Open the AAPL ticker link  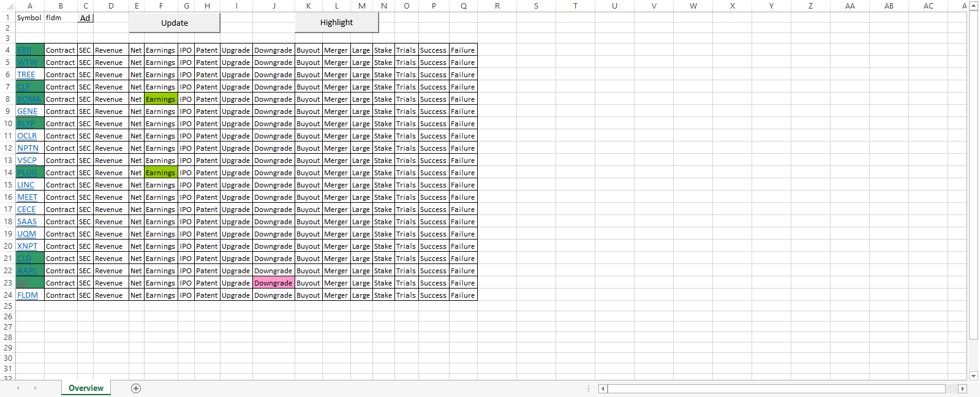[x=27, y=271]
